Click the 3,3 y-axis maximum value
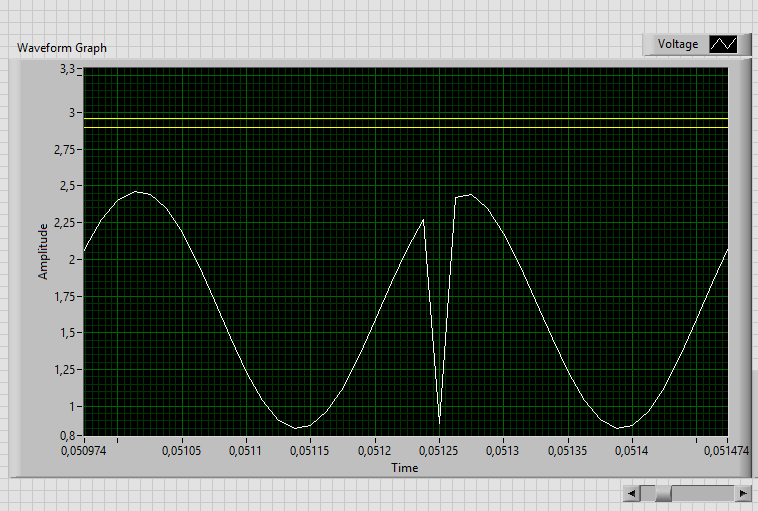 click(67, 69)
